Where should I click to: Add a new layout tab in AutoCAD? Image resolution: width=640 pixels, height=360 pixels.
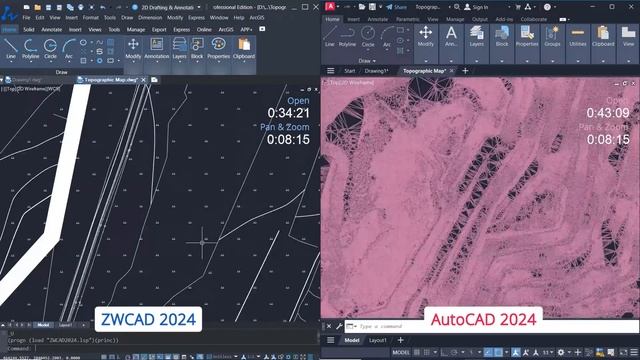pyautogui.click(x=400, y=340)
